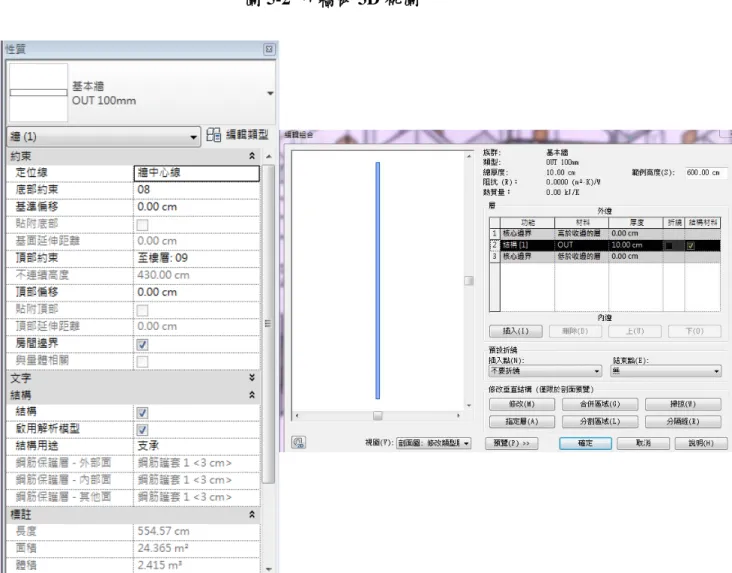The image size is (732, 573).
Task: Click the 取消 cancel button
Action: (643, 443)
